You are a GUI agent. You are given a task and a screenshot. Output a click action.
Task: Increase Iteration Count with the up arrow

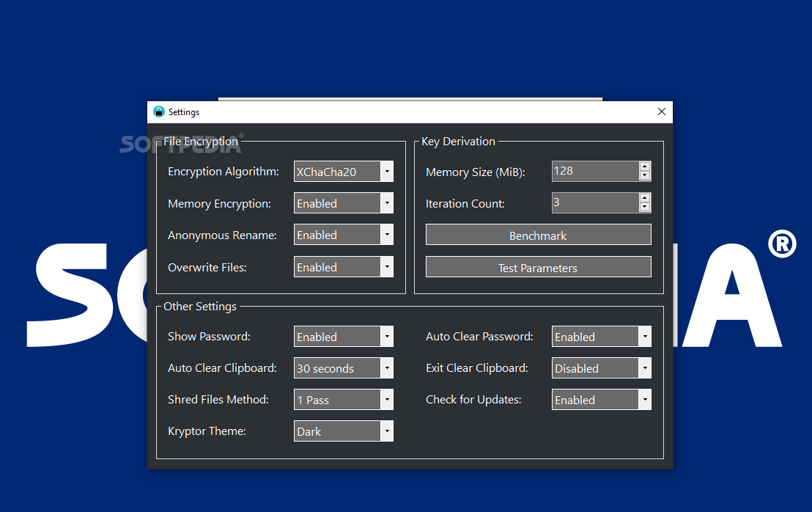coord(644,199)
